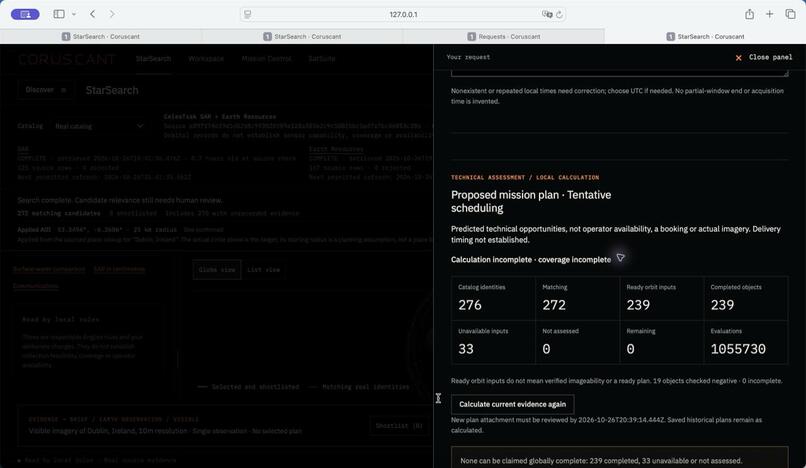Click the Proposed mission plan heading
The image size is (806, 468).
coord(531,202)
